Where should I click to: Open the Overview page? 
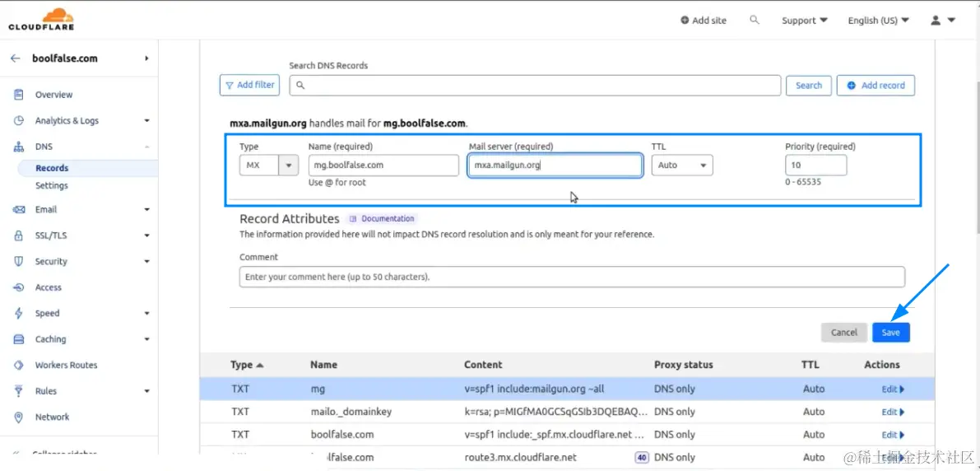(x=53, y=95)
